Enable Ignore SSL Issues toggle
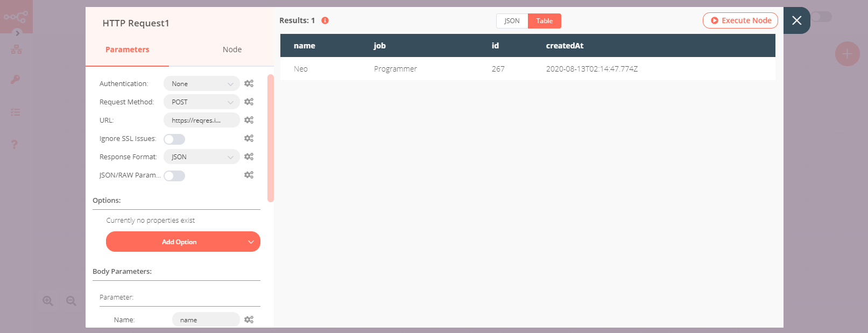The height and width of the screenshot is (333, 868). coord(174,139)
